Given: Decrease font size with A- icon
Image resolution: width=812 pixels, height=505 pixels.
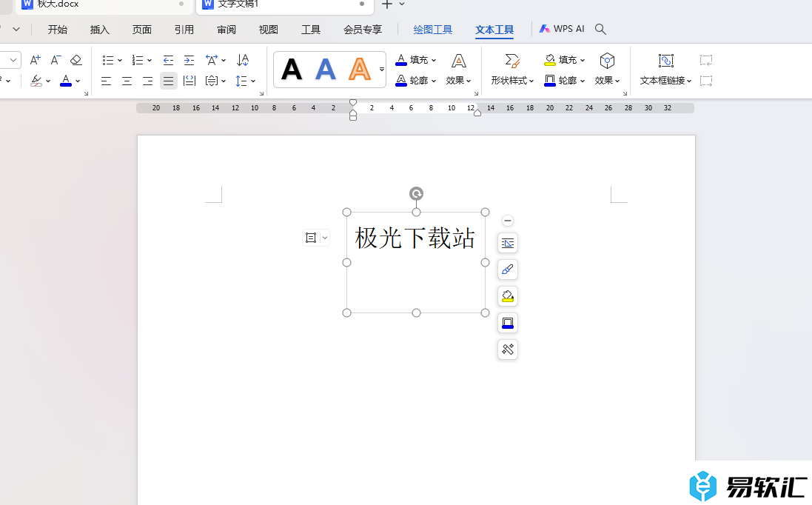Looking at the screenshot, I should pos(56,60).
